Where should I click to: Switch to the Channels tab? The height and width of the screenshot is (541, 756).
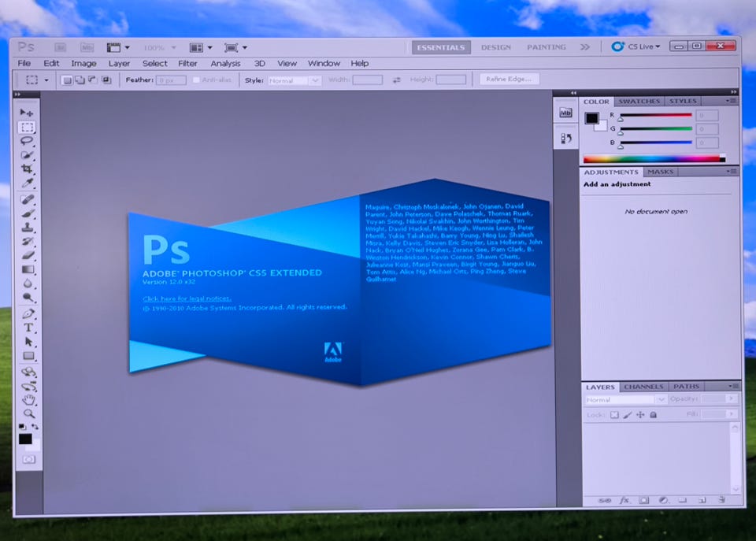643,387
